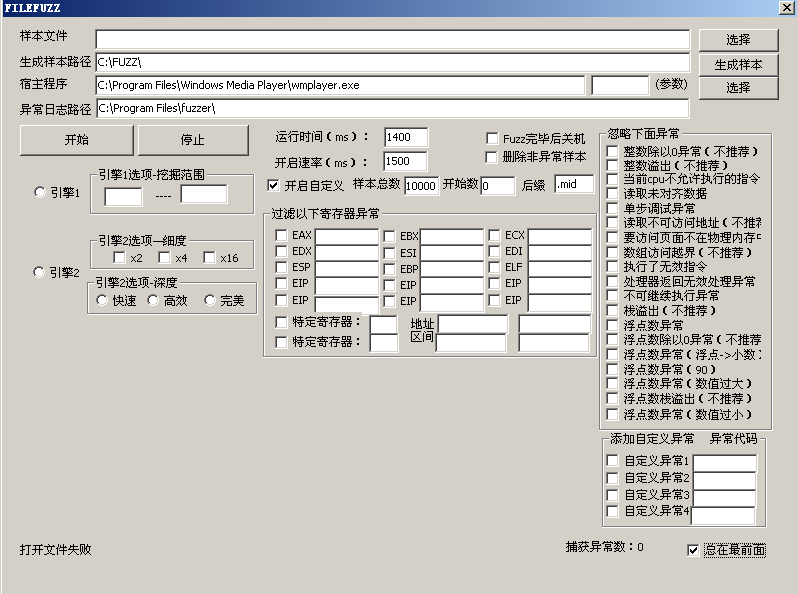
Task: Click the 生成样本 button
Action: [738, 64]
